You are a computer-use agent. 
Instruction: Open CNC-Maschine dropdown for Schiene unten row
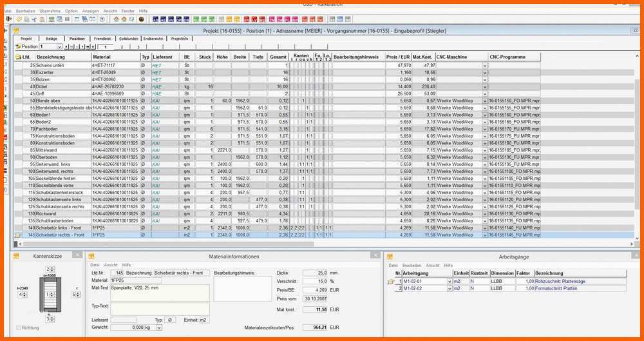pyautogui.click(x=485, y=65)
